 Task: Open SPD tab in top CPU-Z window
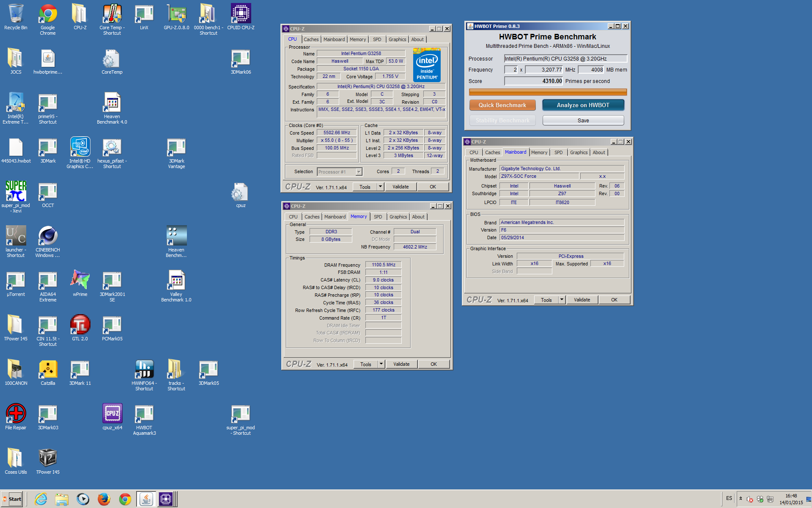(377, 39)
